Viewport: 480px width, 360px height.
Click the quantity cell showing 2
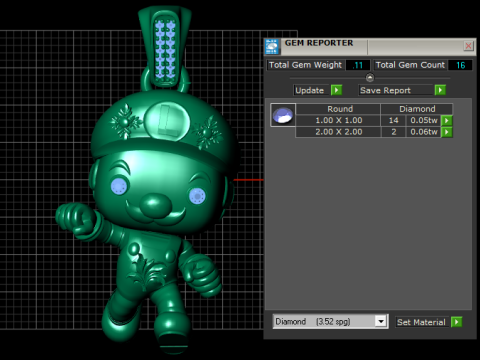click(x=393, y=132)
